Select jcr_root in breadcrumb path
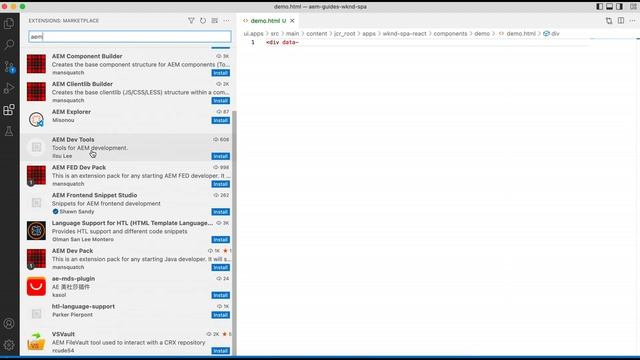 (344, 34)
